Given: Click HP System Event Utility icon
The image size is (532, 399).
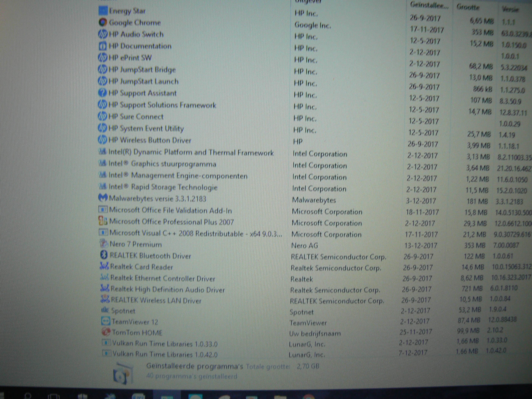Looking at the screenshot, I should (103, 128).
